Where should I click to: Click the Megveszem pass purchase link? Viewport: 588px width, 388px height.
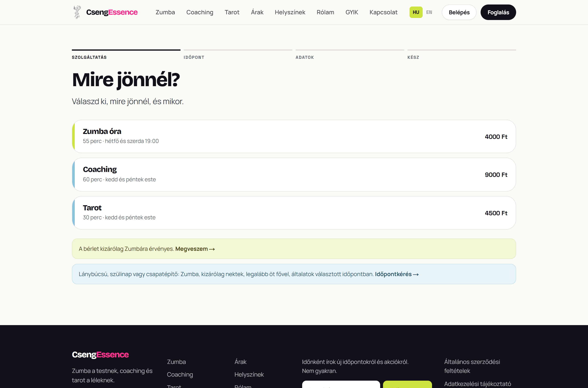pyautogui.click(x=195, y=249)
